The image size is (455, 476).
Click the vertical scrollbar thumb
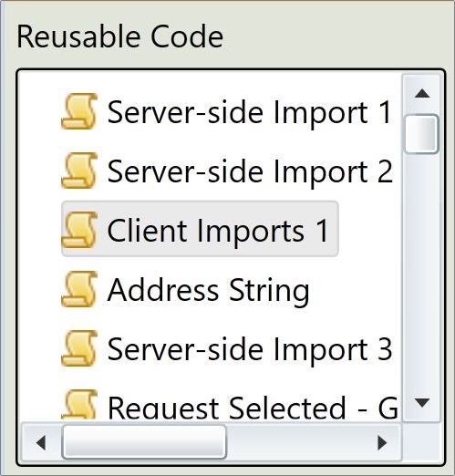click(422, 134)
